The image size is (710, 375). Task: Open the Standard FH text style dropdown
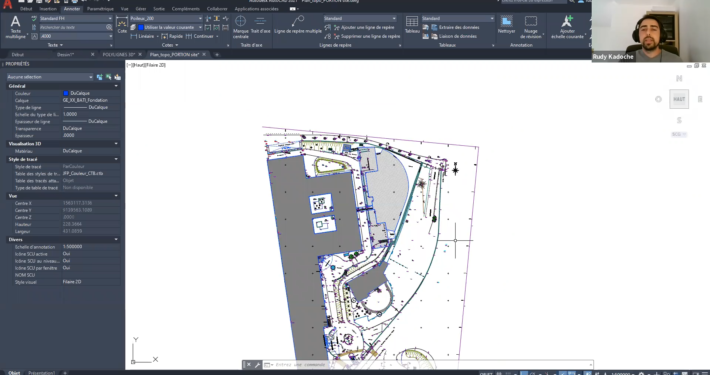76,19
